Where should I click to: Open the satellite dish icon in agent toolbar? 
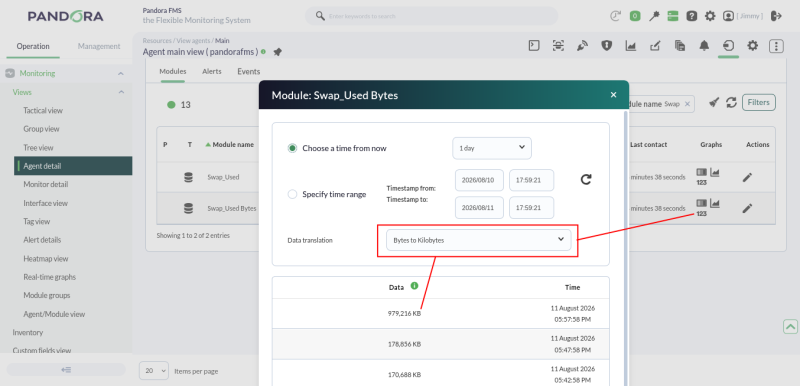coord(582,46)
